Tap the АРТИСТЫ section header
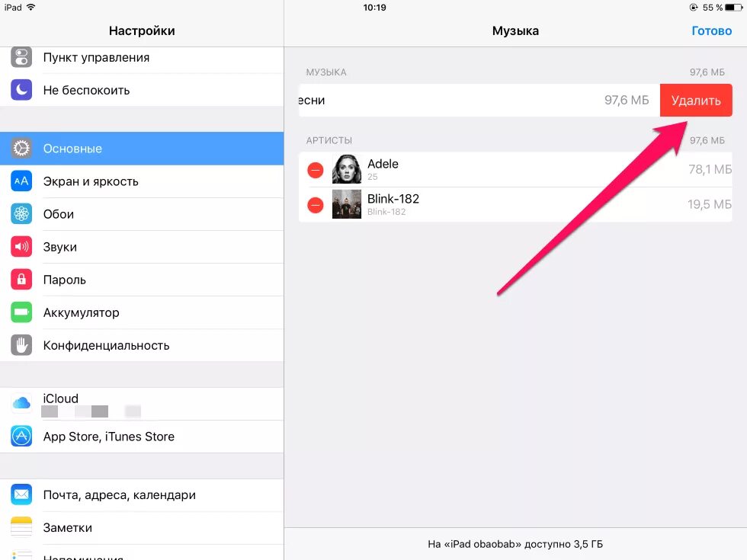This screenshot has width=747, height=560. click(x=329, y=140)
